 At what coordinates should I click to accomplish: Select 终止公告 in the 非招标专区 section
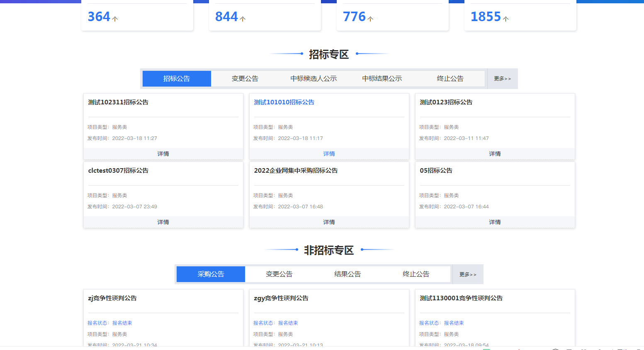pyautogui.click(x=416, y=274)
